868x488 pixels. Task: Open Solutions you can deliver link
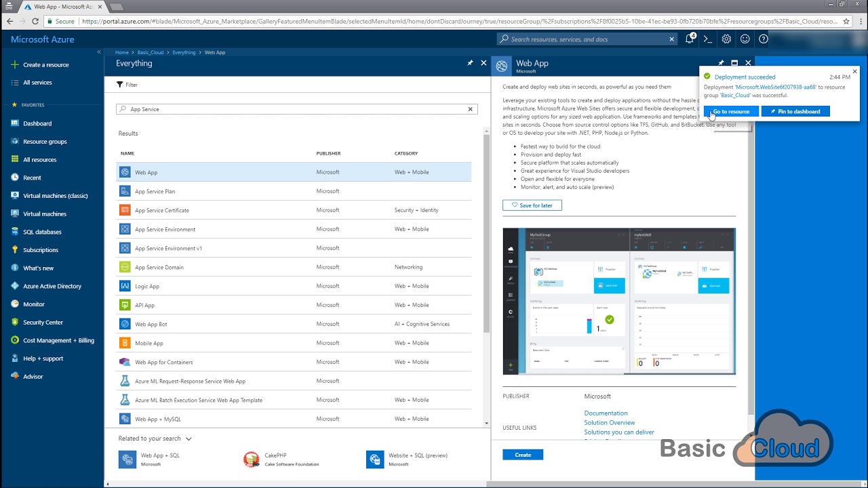click(619, 432)
